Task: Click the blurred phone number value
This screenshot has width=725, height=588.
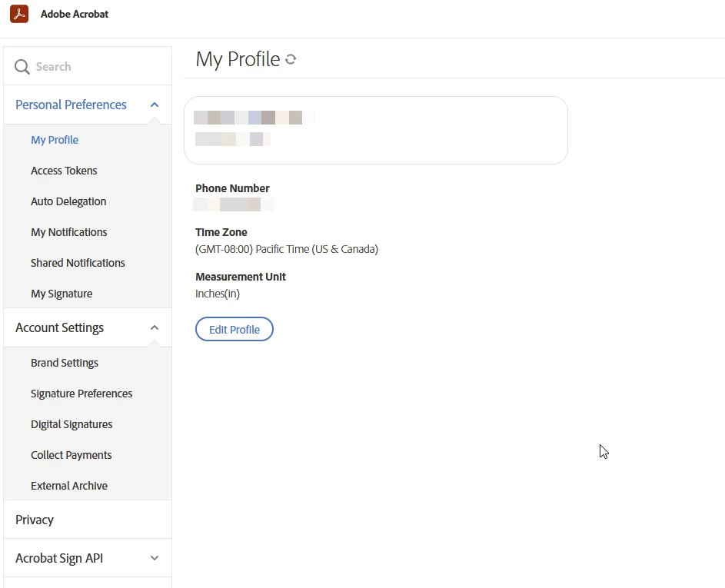Action: [234, 204]
